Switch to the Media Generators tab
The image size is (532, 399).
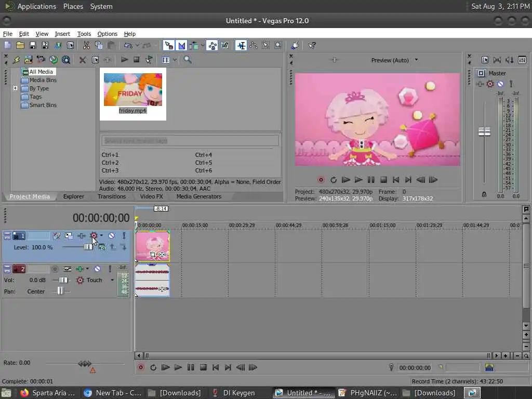tap(199, 196)
